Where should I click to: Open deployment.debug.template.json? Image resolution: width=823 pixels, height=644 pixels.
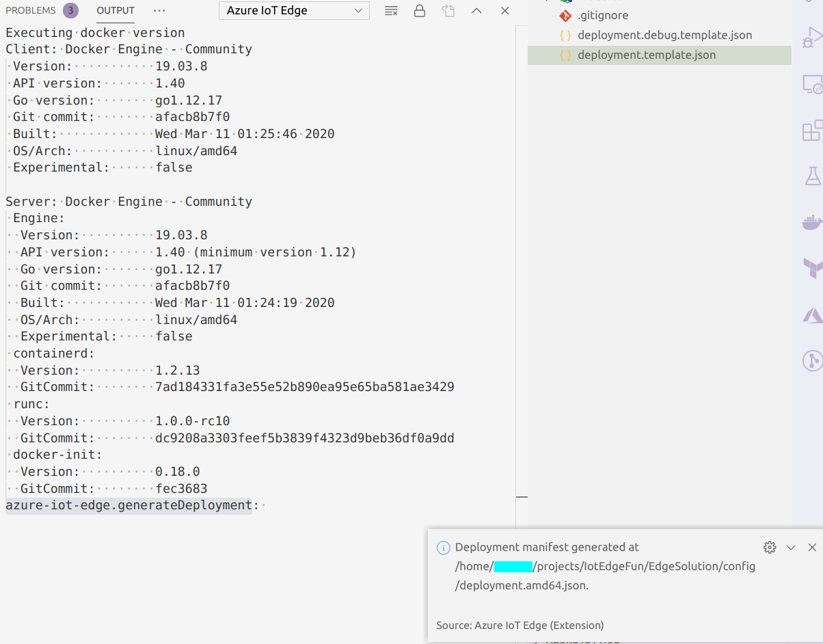pos(664,36)
